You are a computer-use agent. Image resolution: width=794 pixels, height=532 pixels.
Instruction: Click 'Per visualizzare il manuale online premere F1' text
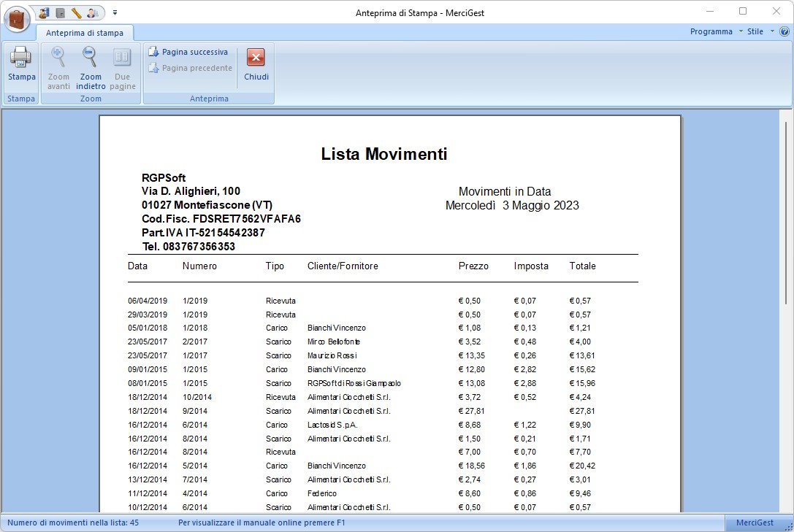262,523
